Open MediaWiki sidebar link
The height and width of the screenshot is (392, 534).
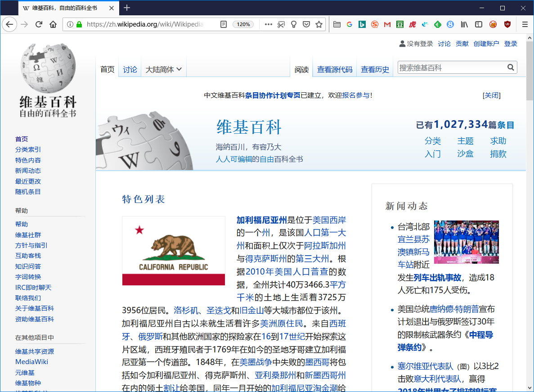point(31,362)
